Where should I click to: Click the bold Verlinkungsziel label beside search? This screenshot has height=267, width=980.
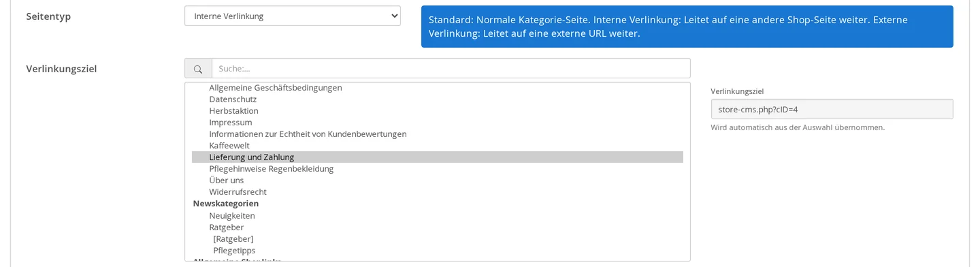(61, 69)
